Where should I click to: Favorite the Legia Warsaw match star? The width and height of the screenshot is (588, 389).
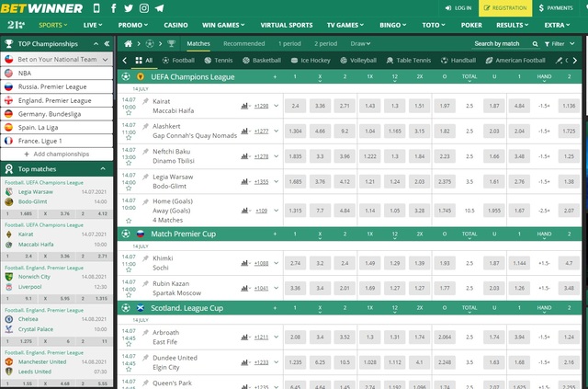pyautogui.click(x=129, y=189)
